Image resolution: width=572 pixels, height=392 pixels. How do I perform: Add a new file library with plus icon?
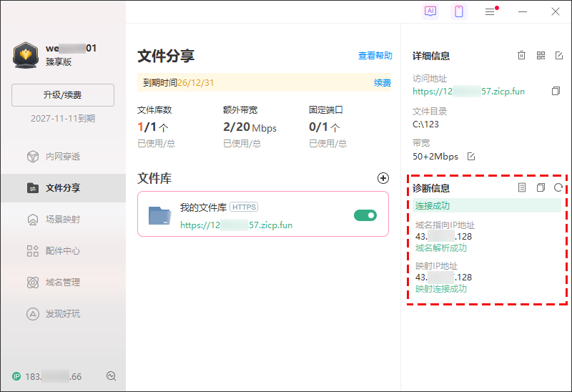tap(383, 178)
